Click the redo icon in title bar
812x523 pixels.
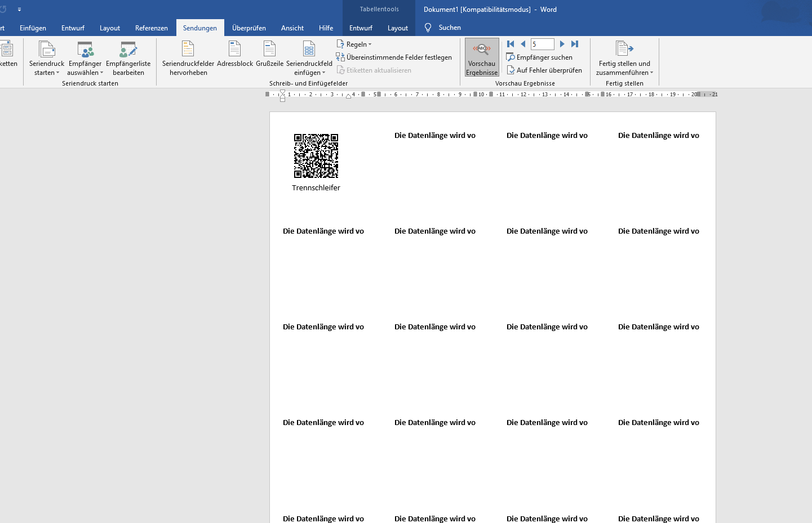coord(3,10)
